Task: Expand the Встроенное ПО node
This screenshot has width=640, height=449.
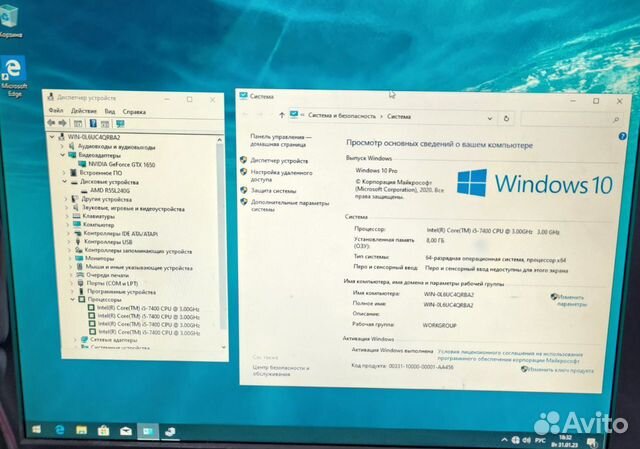Action: point(64,173)
